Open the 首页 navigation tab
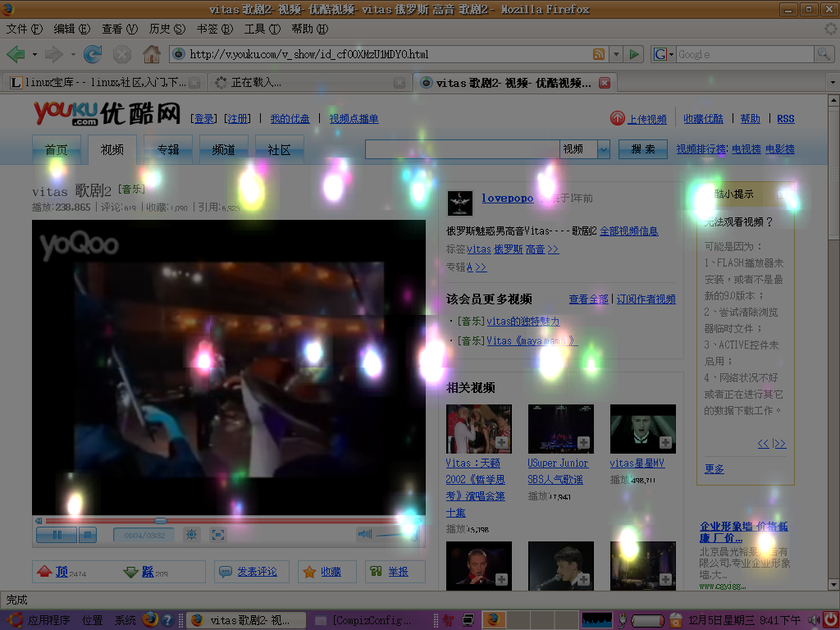This screenshot has height=630, width=840. pos(57,149)
